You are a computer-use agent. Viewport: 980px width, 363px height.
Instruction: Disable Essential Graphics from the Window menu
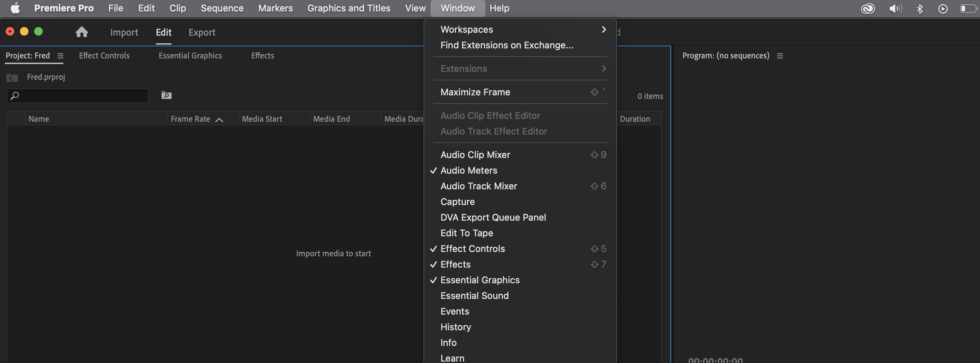coord(480,280)
